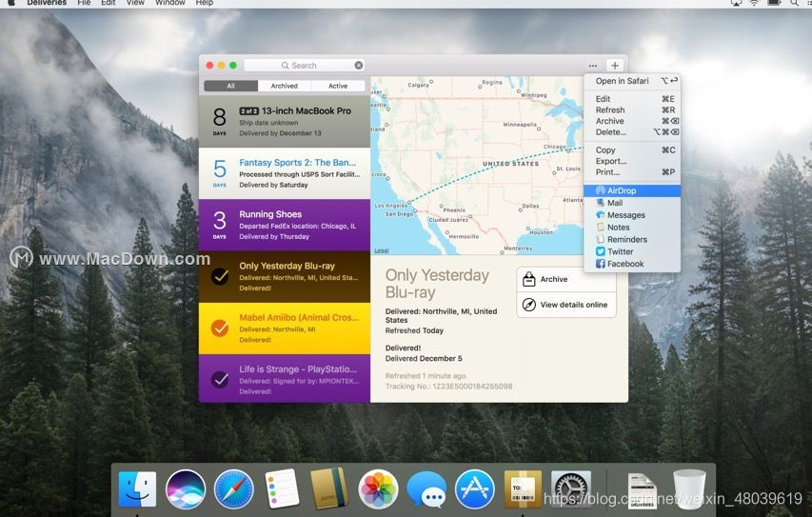Select the Mabel Amiibo delivery row
Screen dimensions: 812x517
285,328
